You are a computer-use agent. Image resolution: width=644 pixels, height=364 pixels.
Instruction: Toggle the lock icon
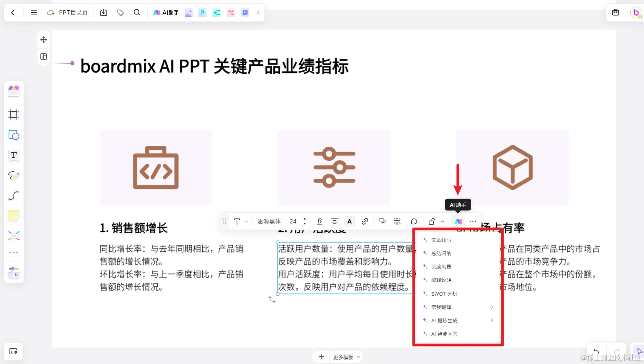431,221
